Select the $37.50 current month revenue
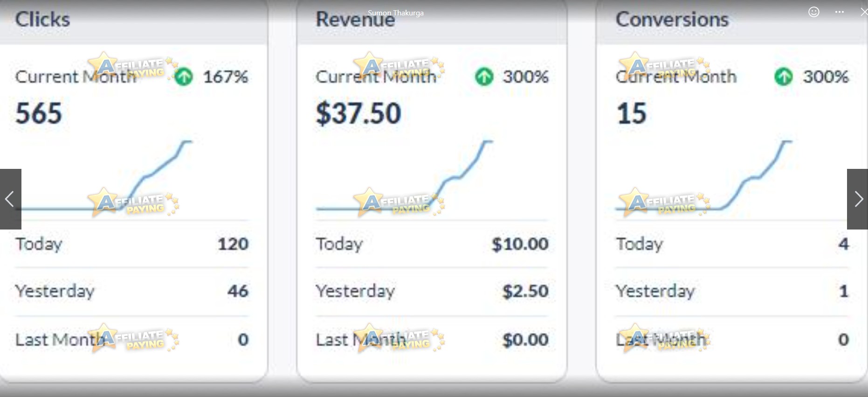868x397 pixels. (358, 113)
